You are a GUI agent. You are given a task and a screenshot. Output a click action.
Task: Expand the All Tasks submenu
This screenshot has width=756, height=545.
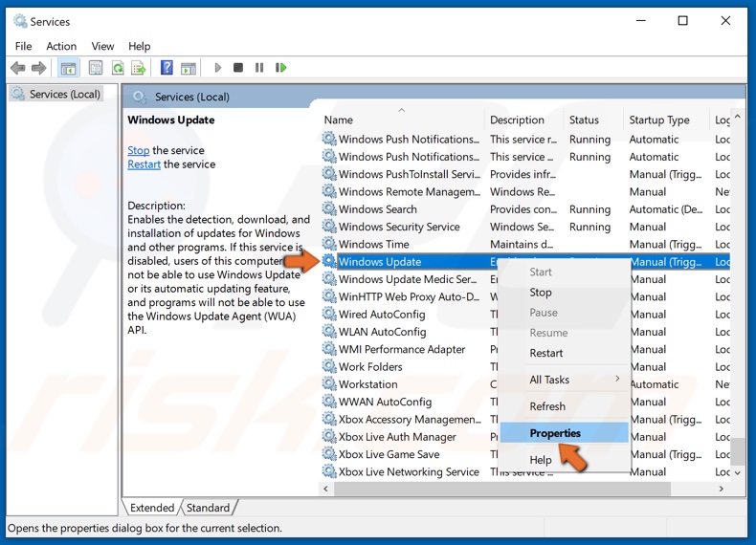(564, 380)
